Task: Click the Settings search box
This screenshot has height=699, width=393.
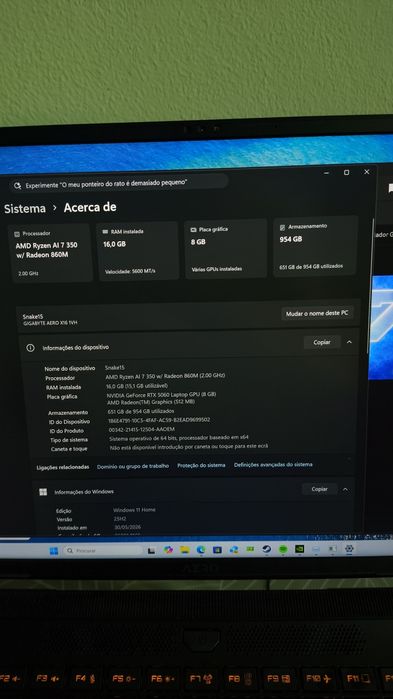Action: click(x=119, y=183)
